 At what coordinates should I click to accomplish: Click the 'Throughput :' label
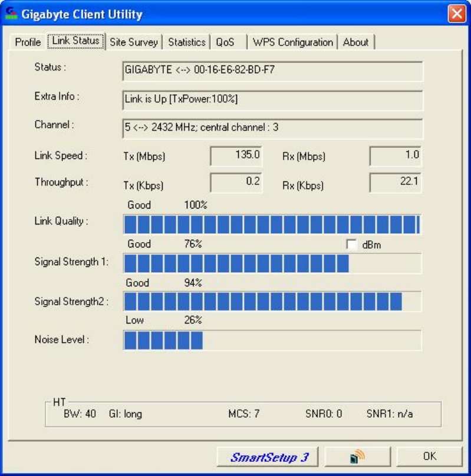point(61,183)
